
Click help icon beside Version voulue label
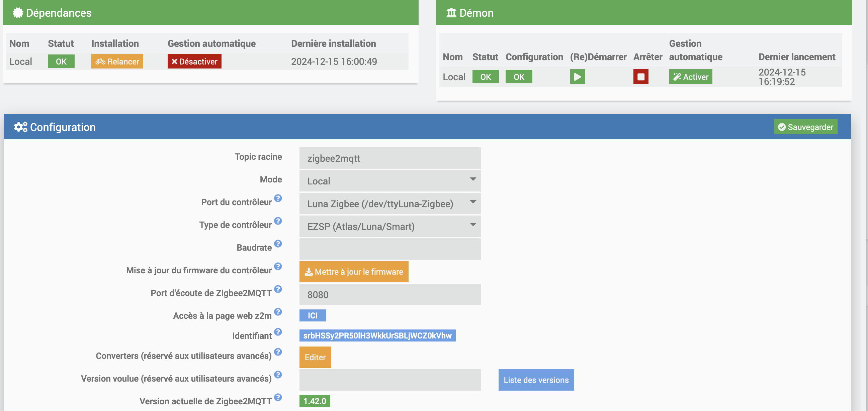278,375
